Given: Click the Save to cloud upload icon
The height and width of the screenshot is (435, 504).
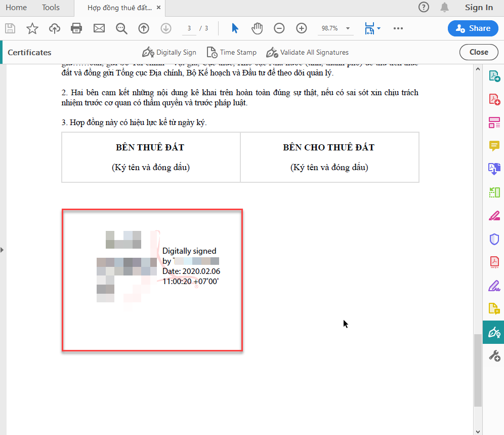Looking at the screenshot, I should 55,28.
